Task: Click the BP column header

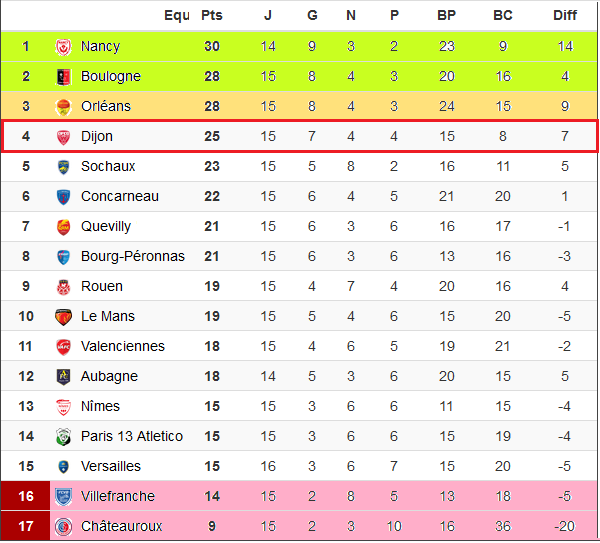Action: pos(447,15)
